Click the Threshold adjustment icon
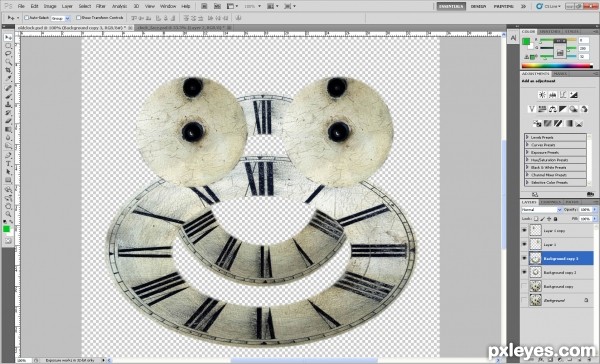The height and width of the screenshot is (364, 600). [558, 123]
